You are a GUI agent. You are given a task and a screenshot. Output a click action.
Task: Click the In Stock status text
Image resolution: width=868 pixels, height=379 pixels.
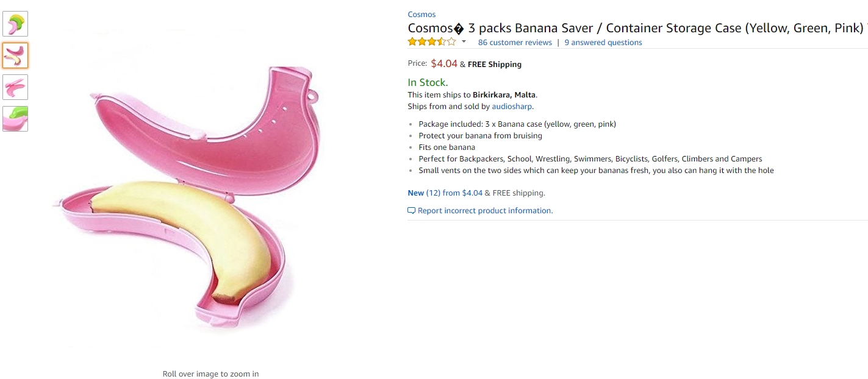[x=428, y=82]
